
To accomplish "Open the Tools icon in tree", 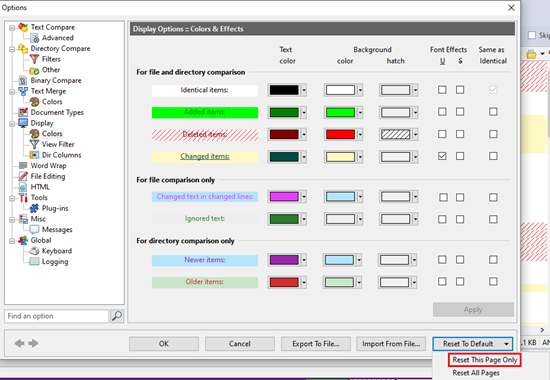I will 23,198.
